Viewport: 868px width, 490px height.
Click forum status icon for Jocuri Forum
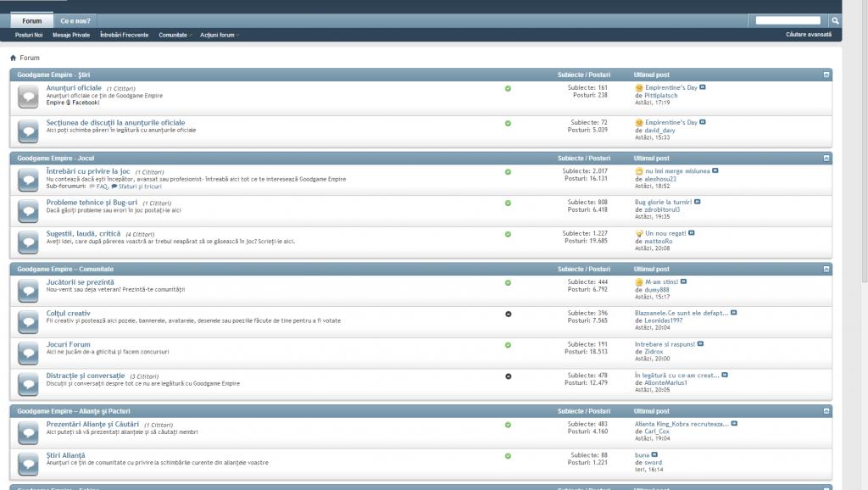28,354
